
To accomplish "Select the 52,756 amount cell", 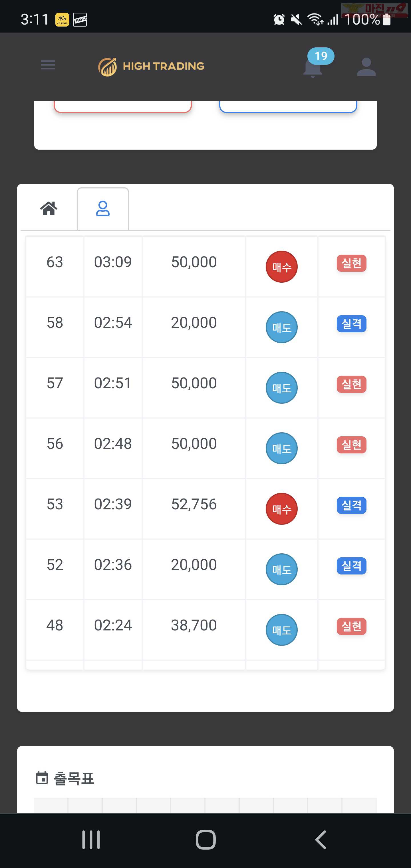I will [194, 509].
